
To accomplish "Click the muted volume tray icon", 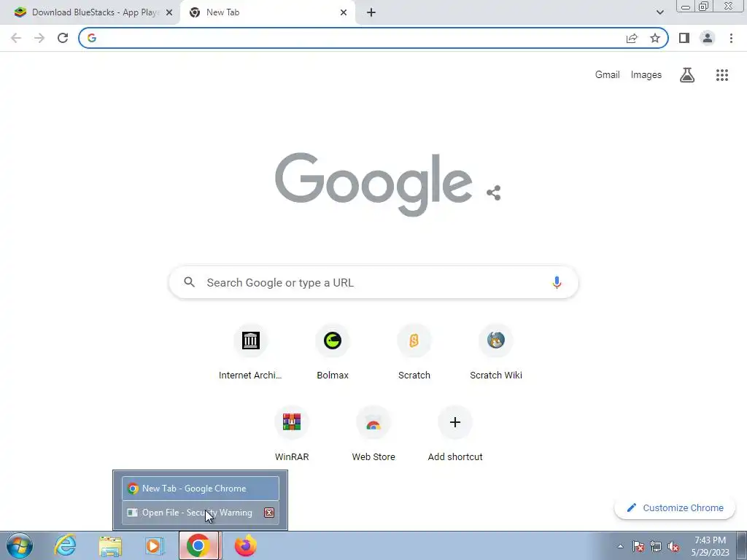I will (x=673, y=546).
